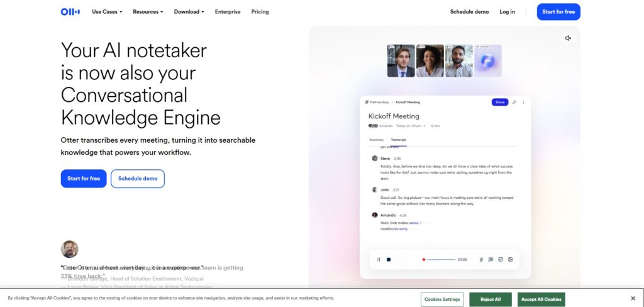Click the Partnerships breadcrumb
This screenshot has height=307, width=644.
click(x=379, y=103)
